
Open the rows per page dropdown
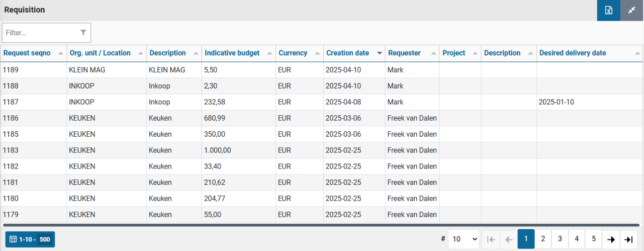[x=463, y=239]
